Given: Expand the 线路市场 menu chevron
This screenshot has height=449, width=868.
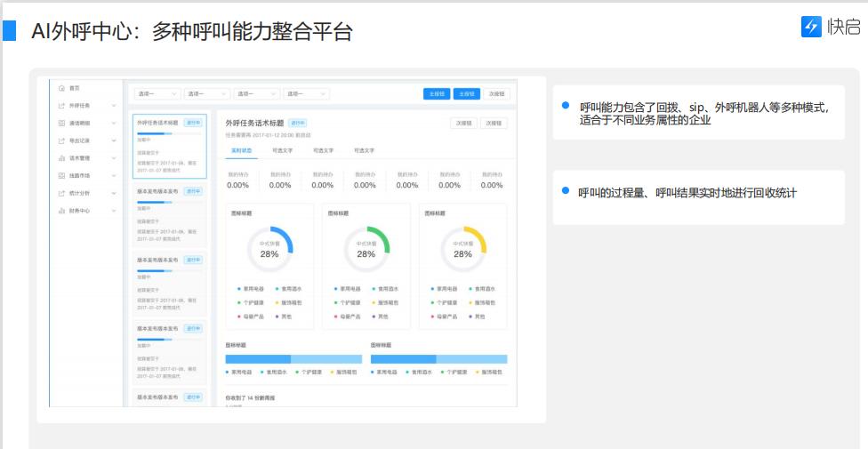Looking at the screenshot, I should tap(114, 176).
